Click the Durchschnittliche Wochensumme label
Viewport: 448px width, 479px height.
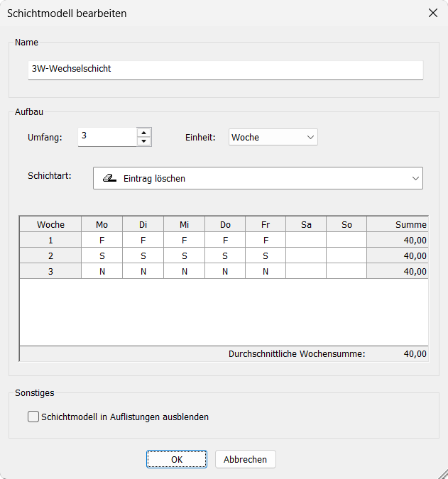(297, 354)
